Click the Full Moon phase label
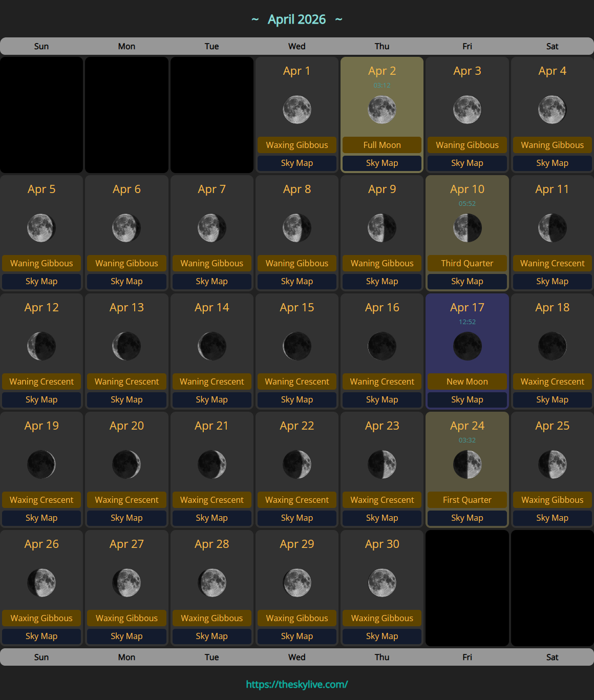The width and height of the screenshot is (594, 700). click(381, 145)
